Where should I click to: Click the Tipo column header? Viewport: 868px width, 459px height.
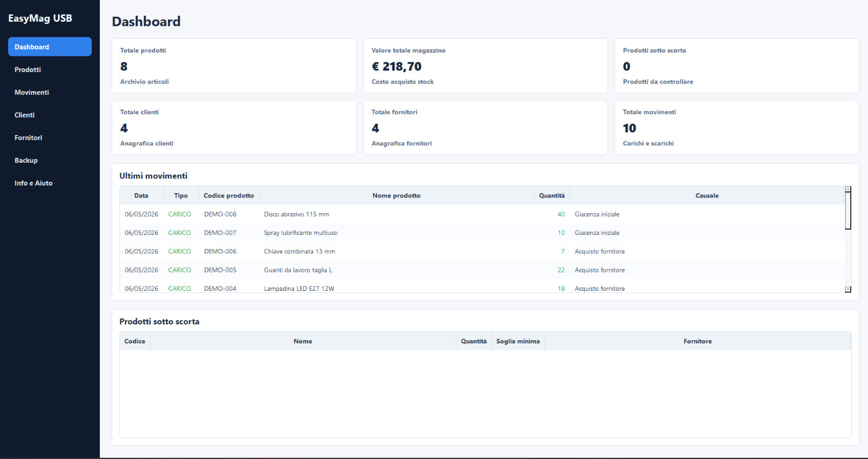click(x=181, y=195)
